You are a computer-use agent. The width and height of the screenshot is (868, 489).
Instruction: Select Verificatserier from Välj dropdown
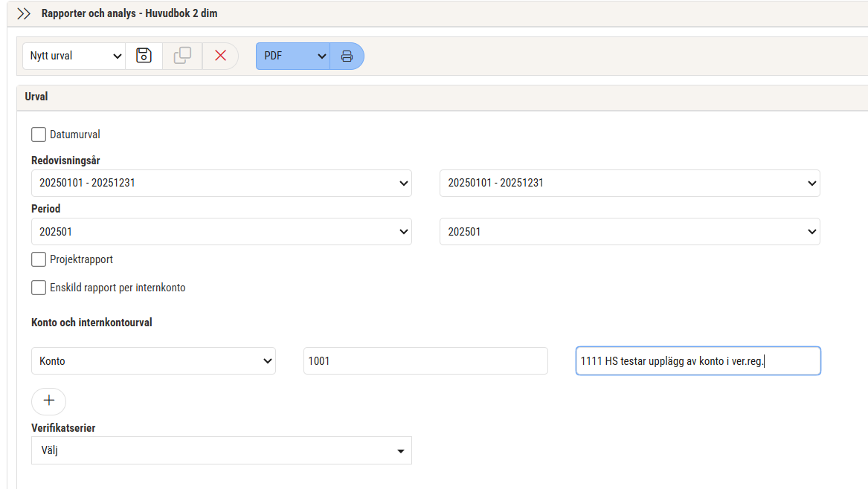click(221, 450)
